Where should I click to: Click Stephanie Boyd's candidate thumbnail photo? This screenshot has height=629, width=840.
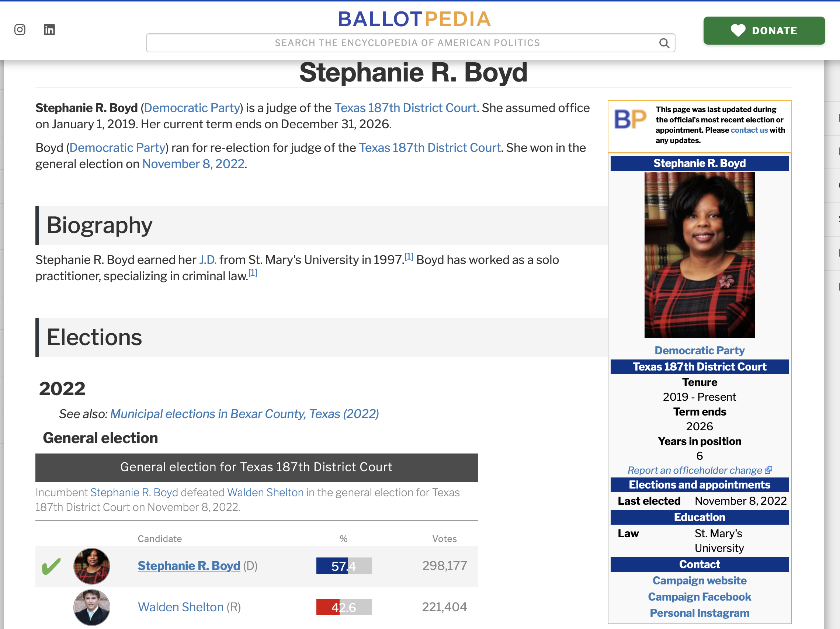click(x=91, y=566)
